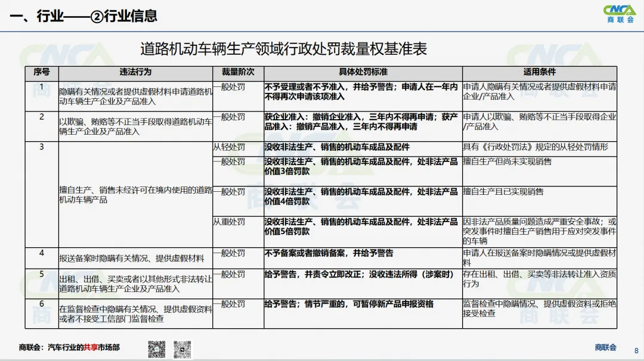The height and width of the screenshot is (361, 644).
Task: Click the 商联会 label beside page number
Action: point(606,347)
